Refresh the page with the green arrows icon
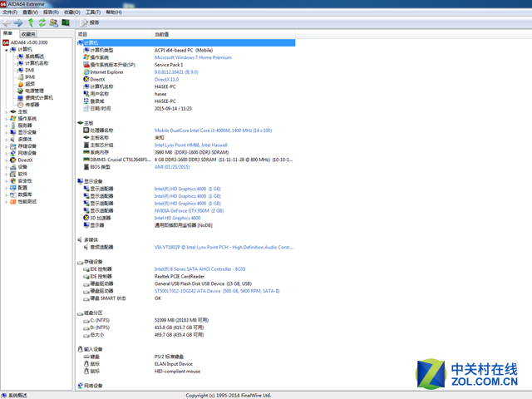Screen dimensions: 532x399 click(42, 22)
